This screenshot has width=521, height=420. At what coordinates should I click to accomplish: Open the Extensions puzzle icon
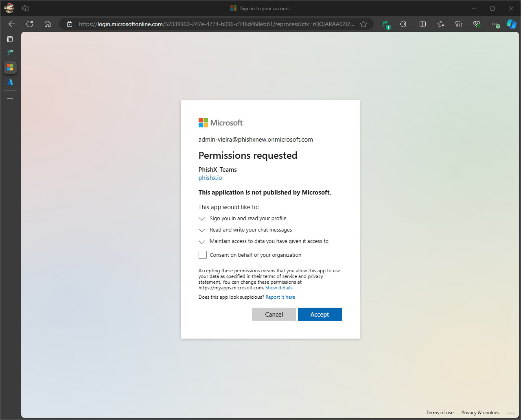[403, 24]
